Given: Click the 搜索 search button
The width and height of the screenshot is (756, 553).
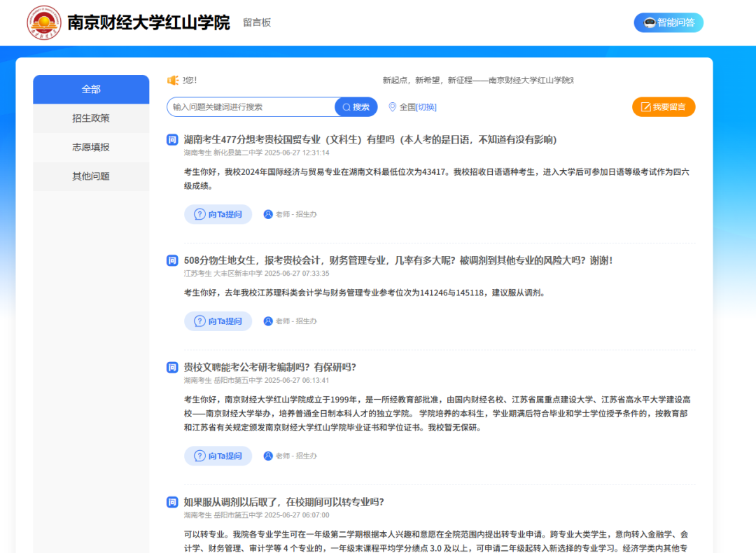Looking at the screenshot, I should [x=356, y=107].
